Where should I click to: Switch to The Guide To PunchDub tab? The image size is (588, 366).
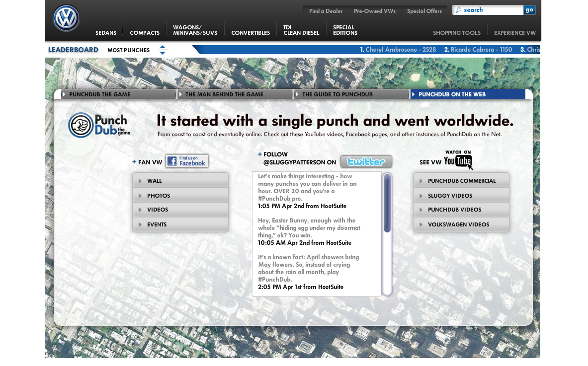[x=351, y=94]
